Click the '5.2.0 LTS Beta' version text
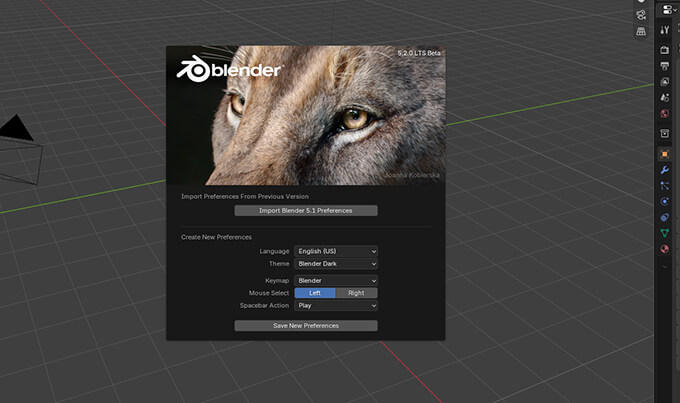 (x=419, y=53)
